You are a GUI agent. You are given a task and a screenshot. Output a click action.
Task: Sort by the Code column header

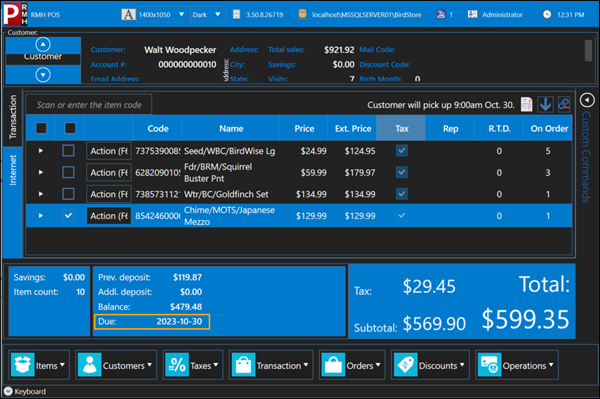158,128
